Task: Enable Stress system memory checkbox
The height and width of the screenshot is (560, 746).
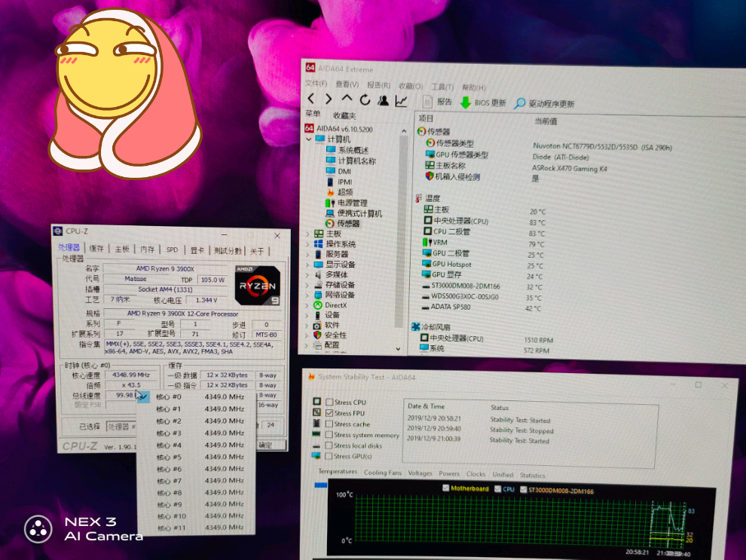Action: pos(329,434)
